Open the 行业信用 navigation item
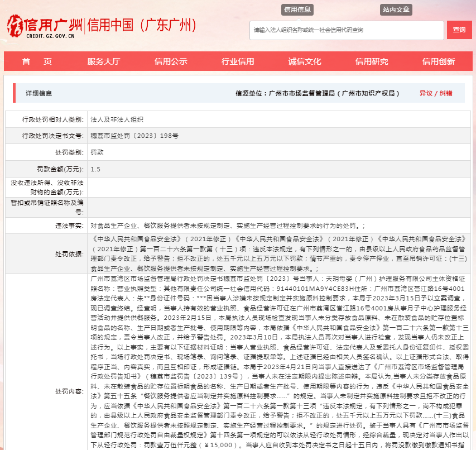Image resolution: width=476 pixels, height=450 pixels. pyautogui.click(x=238, y=61)
